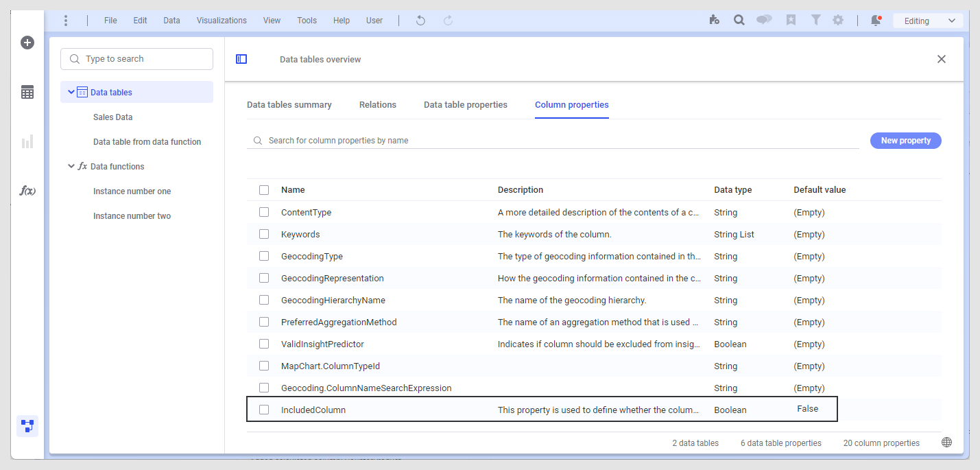
Task: Collapse the Data tables tree node
Action: point(71,92)
